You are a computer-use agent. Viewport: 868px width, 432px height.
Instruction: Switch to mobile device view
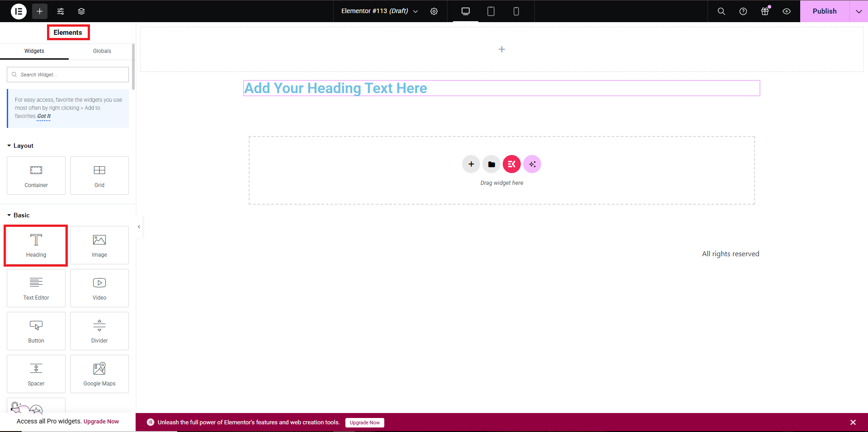click(516, 11)
